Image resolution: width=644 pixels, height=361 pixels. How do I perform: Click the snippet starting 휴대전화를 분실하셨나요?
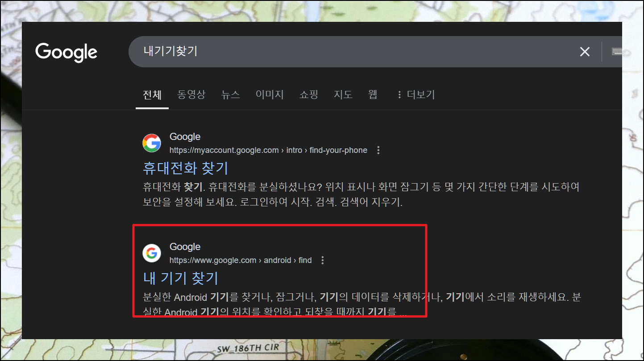click(x=361, y=195)
